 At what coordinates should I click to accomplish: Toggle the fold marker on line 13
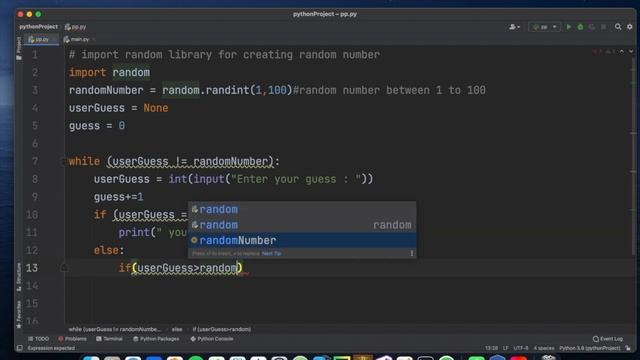tap(64, 268)
